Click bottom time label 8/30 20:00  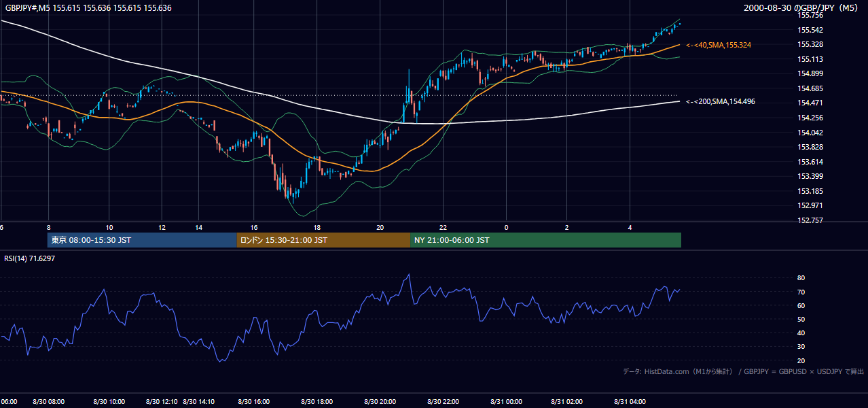click(x=380, y=402)
